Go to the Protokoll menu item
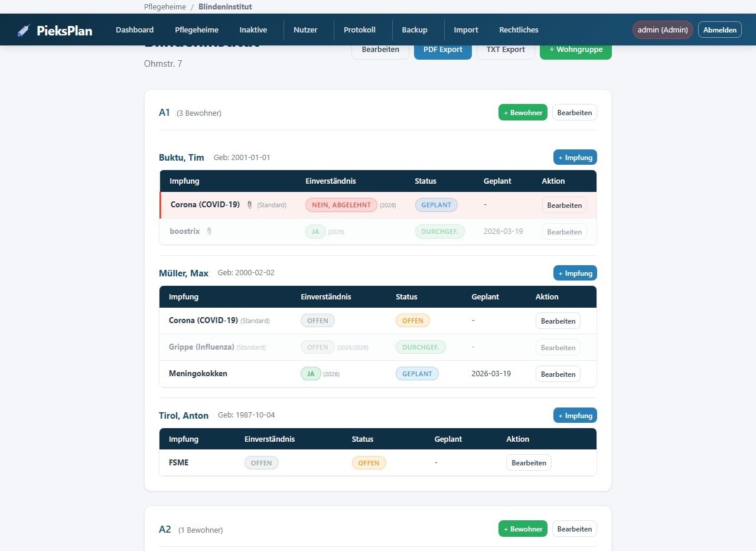This screenshot has height=551, width=756. [x=359, y=30]
